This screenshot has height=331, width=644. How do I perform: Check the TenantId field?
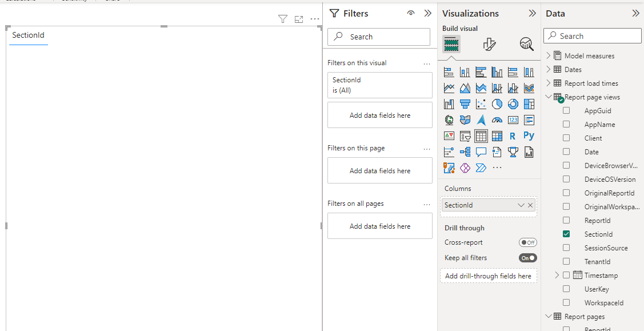coord(566,261)
